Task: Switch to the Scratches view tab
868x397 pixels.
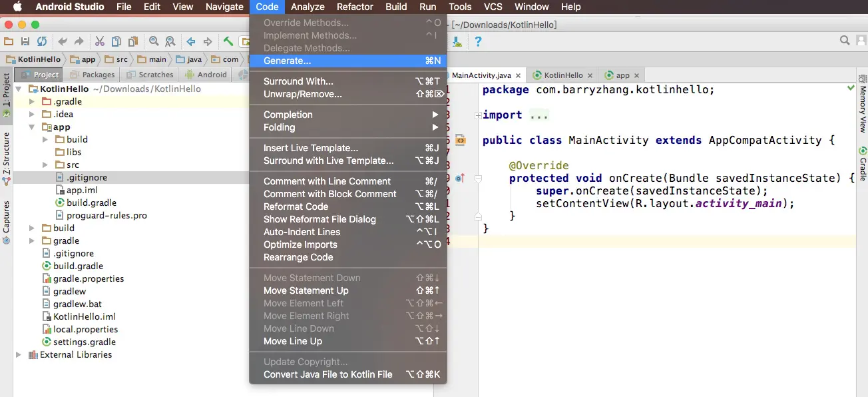Action: pos(150,75)
